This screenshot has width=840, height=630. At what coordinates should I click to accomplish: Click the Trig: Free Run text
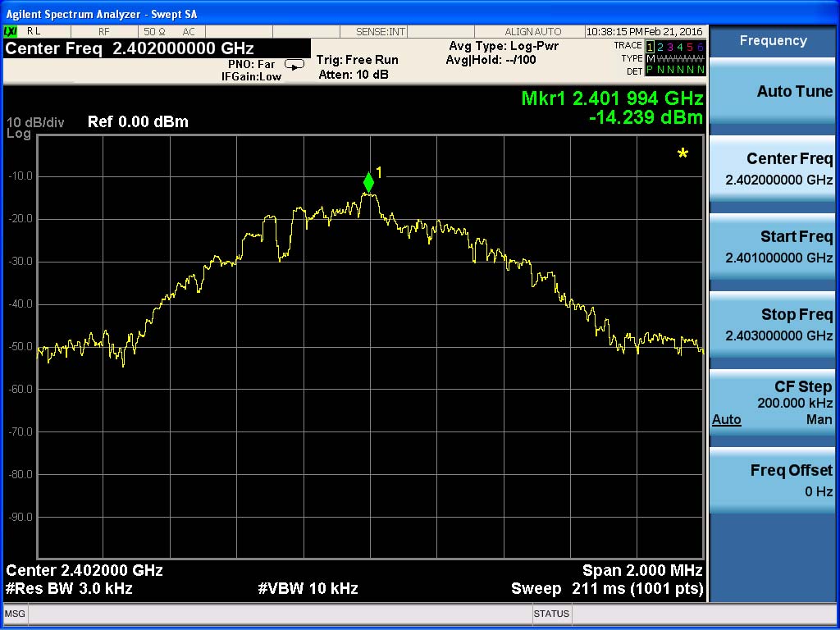pos(358,60)
